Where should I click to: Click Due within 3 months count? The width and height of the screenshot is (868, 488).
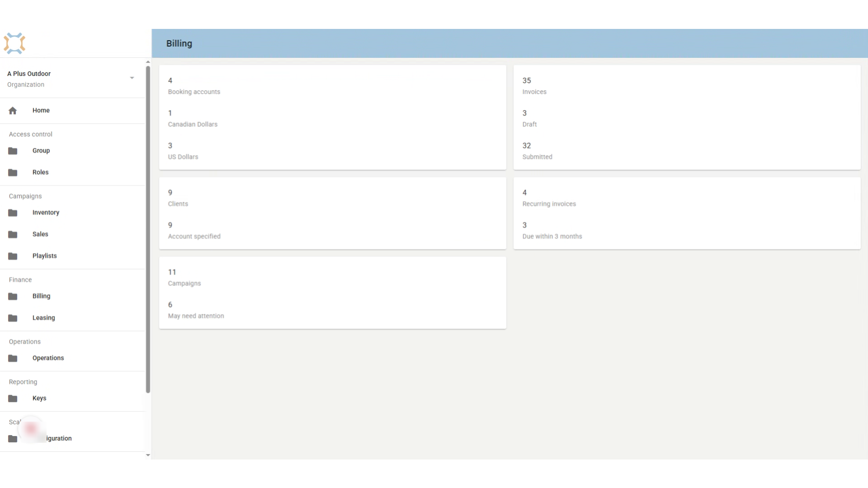(552, 230)
